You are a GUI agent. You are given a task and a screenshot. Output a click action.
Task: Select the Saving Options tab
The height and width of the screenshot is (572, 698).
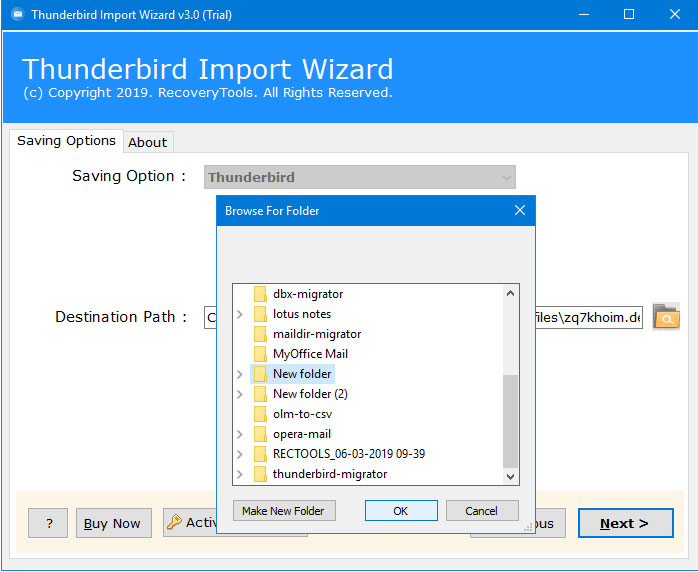coord(66,141)
